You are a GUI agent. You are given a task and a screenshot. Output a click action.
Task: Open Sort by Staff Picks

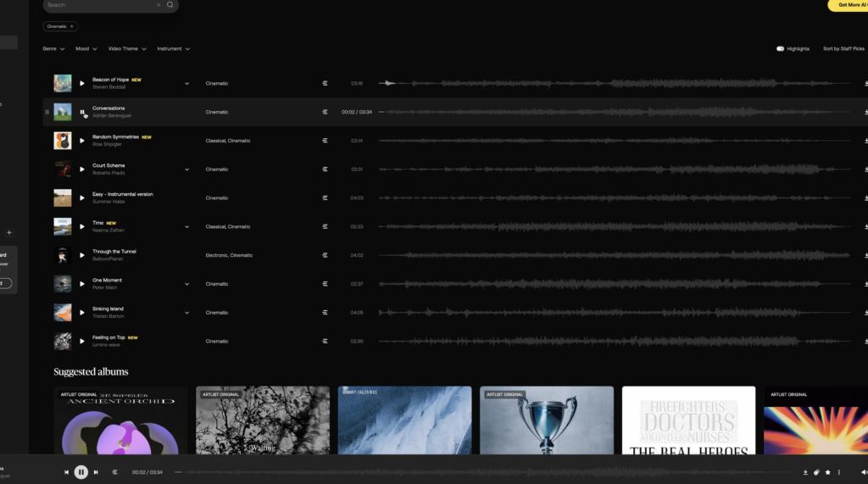pyautogui.click(x=844, y=49)
